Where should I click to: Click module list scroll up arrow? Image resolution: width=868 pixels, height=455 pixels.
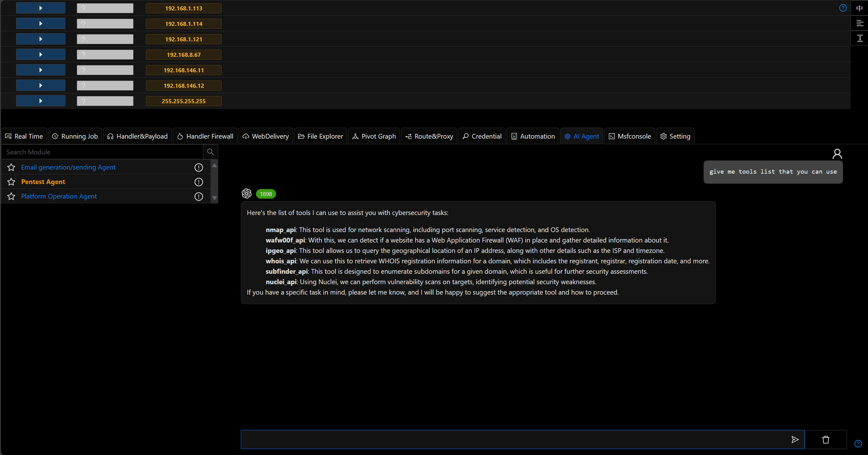[214, 165]
